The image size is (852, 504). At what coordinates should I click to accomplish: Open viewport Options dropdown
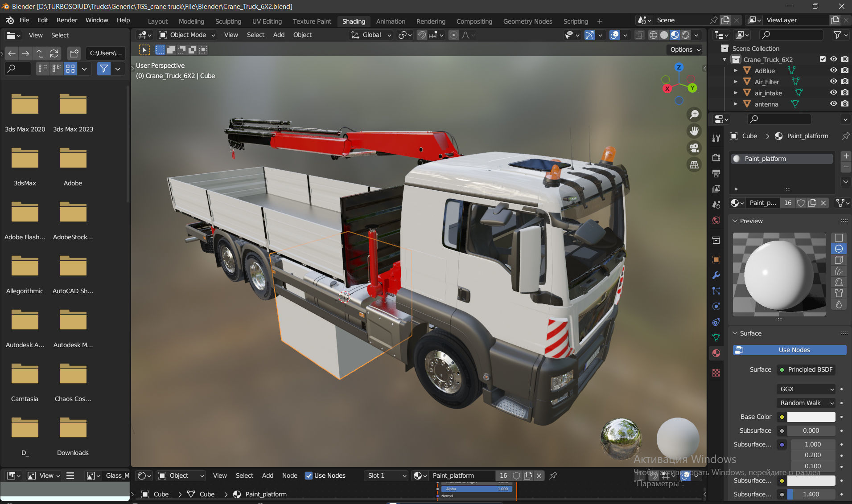point(685,49)
